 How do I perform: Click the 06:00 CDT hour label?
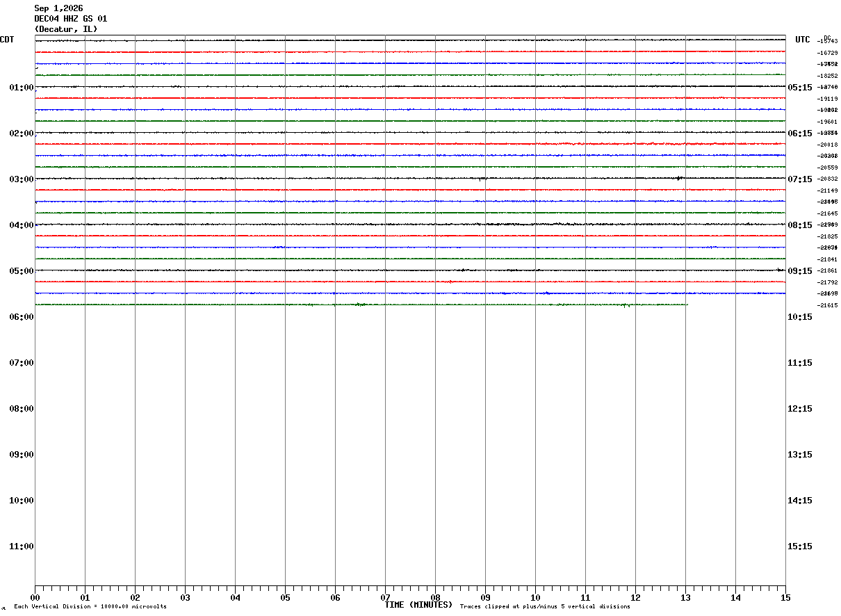(22, 317)
